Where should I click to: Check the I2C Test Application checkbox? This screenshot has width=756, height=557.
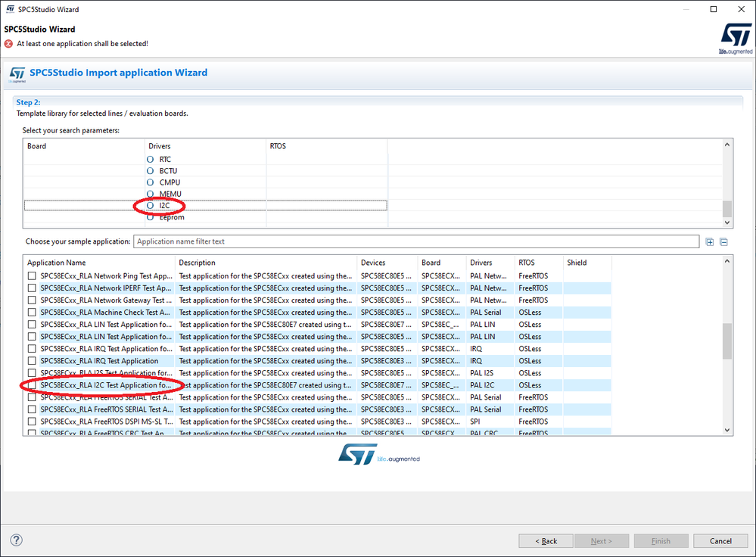pos(32,385)
